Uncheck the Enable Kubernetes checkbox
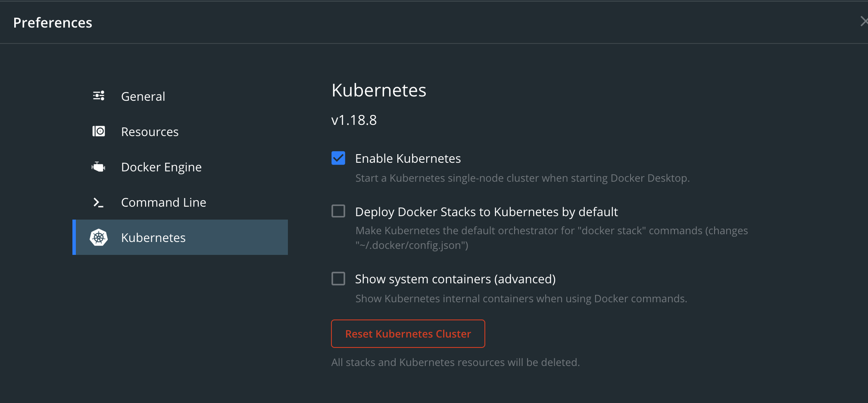The image size is (868, 403). pyautogui.click(x=338, y=158)
